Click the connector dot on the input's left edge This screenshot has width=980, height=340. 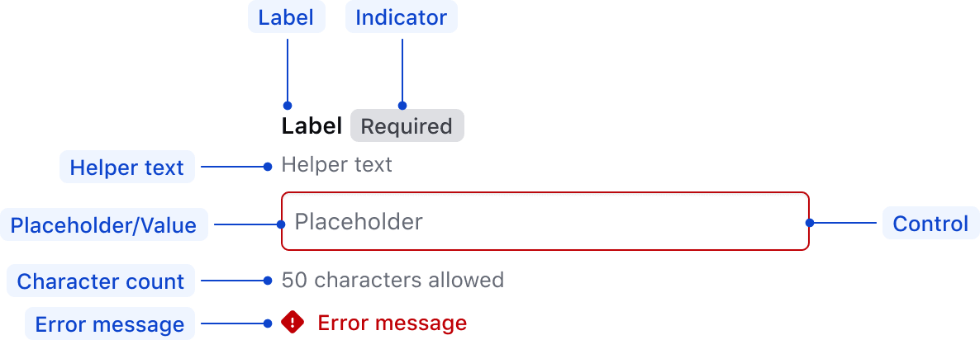(282, 224)
